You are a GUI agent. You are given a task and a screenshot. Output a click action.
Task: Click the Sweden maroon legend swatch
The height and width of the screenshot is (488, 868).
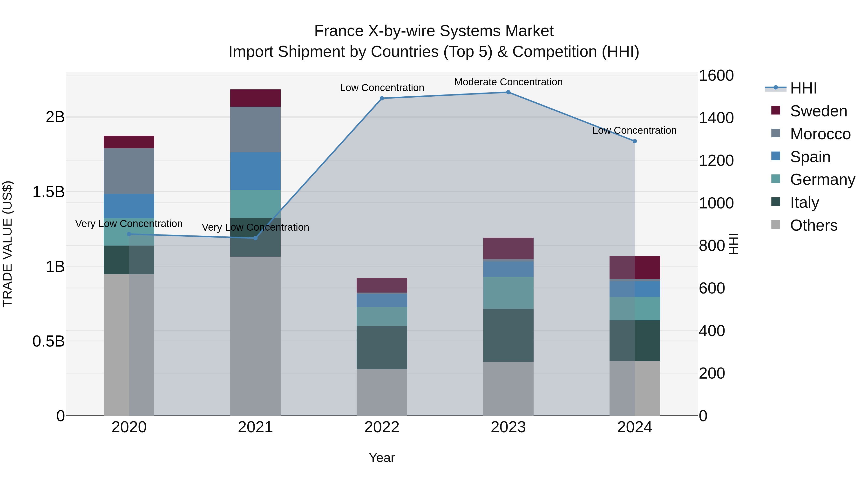pos(776,110)
